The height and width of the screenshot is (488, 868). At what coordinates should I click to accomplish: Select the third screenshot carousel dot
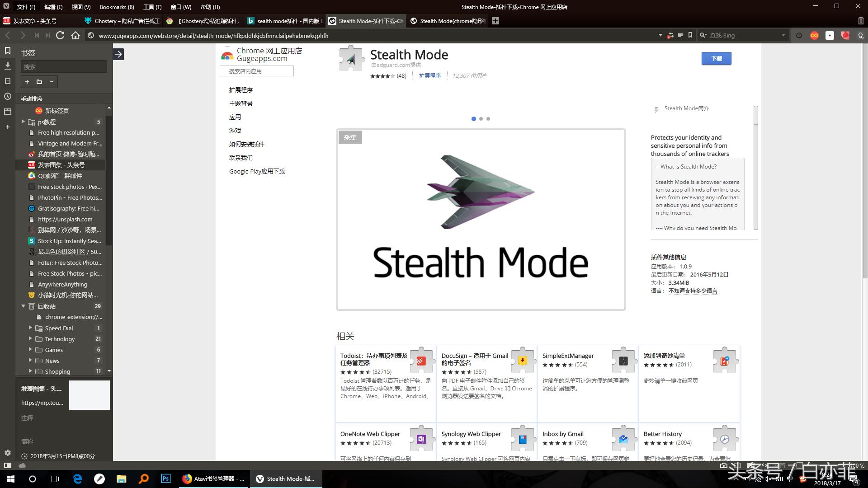click(x=488, y=119)
